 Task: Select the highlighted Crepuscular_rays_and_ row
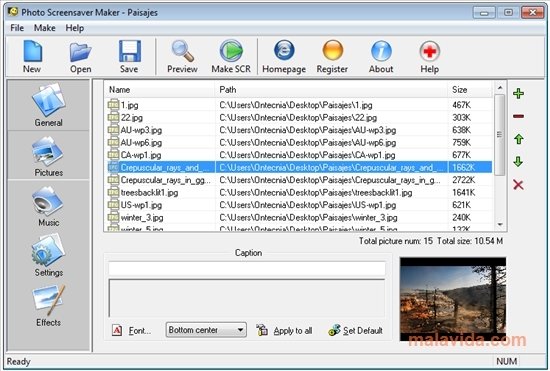[x=299, y=167]
